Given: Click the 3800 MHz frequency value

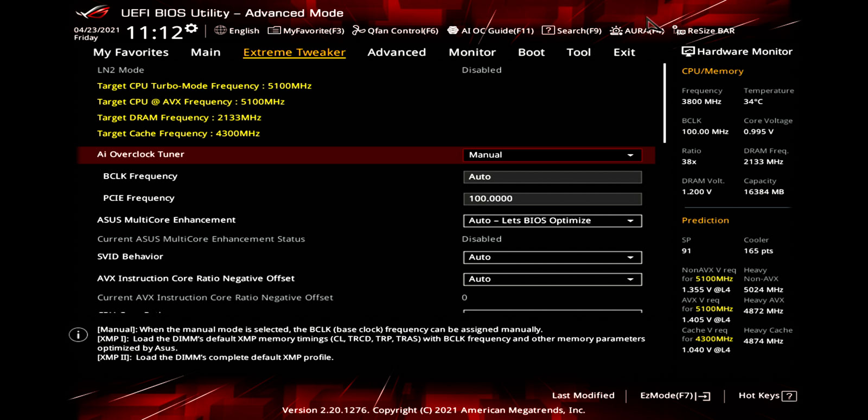Looking at the screenshot, I should click(701, 101).
